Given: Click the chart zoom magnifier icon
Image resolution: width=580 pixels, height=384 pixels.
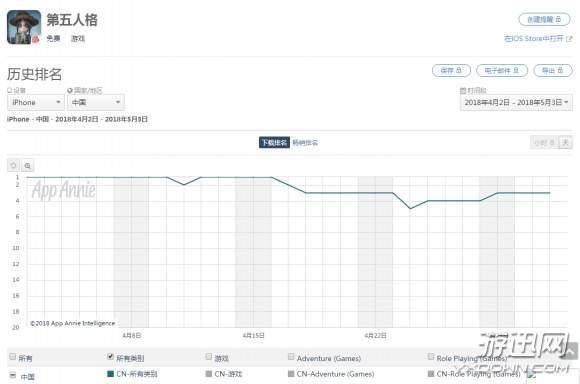Looking at the screenshot, I should click(28, 166).
